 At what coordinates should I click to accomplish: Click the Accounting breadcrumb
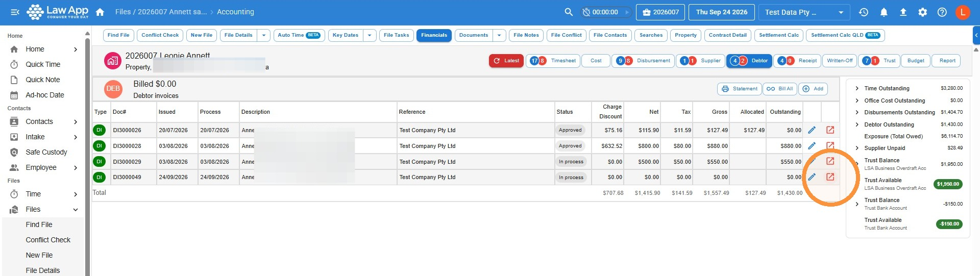pyautogui.click(x=235, y=12)
